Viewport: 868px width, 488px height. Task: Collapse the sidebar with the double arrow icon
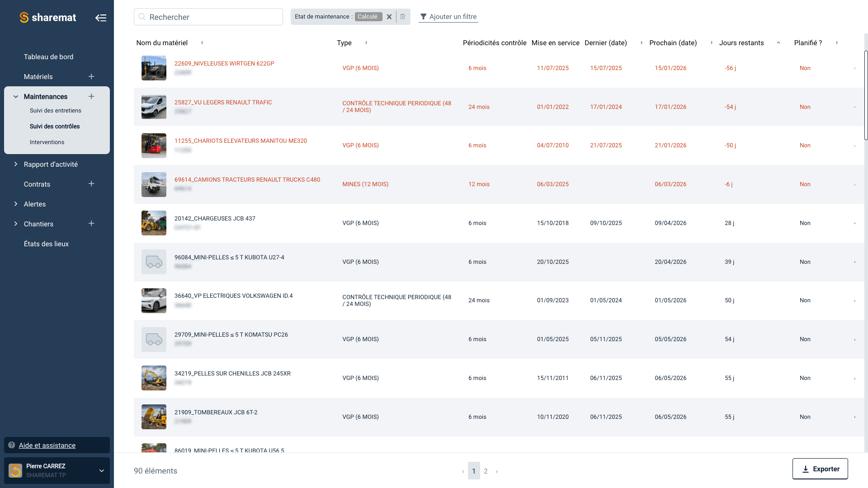[101, 17]
